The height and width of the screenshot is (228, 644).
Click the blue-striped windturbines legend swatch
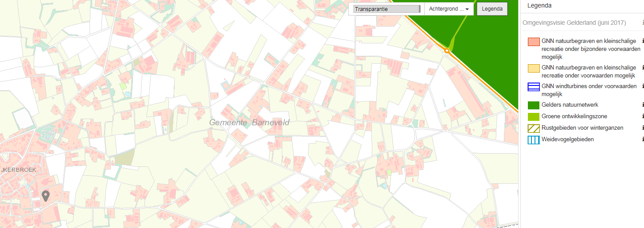click(534, 87)
